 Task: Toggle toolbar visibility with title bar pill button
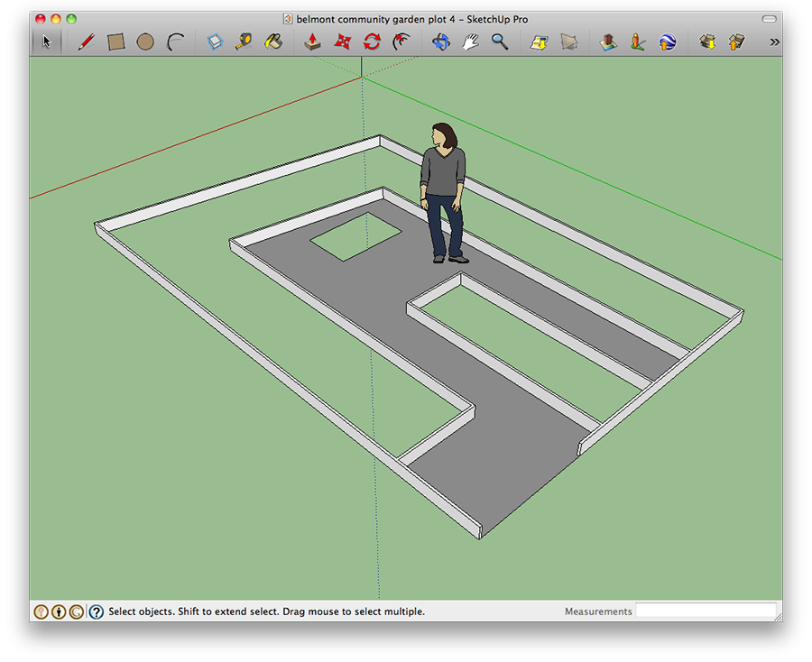point(769,19)
